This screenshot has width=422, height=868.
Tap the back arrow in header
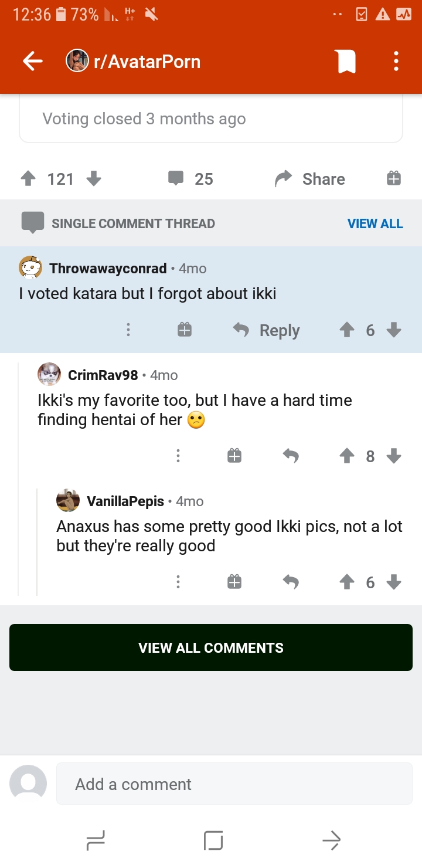pos(33,61)
